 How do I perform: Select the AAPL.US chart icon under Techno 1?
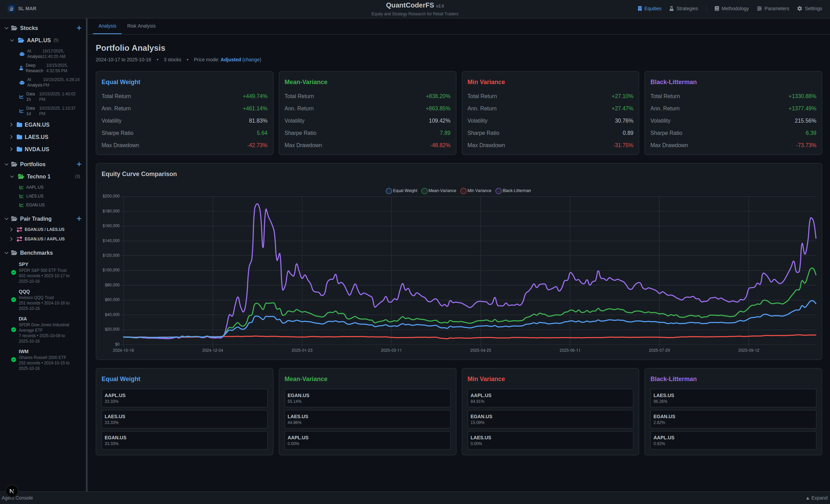(x=21, y=187)
